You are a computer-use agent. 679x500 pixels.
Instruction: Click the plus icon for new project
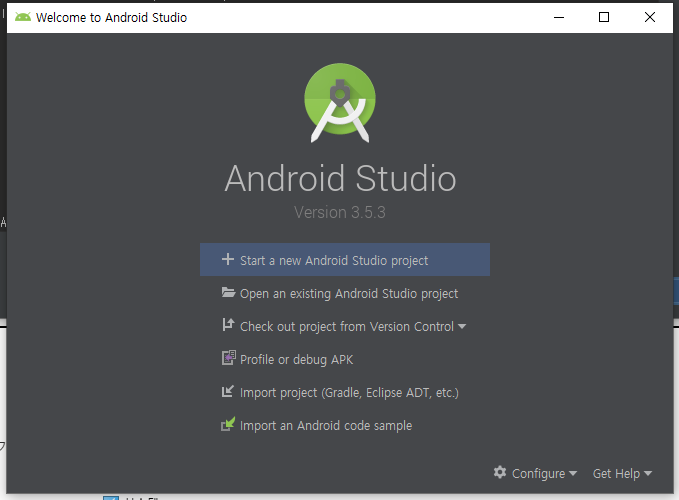coord(228,259)
